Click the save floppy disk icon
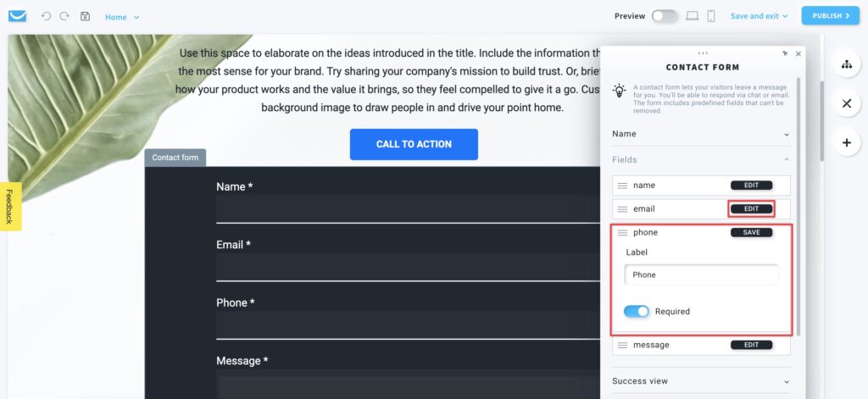868x399 pixels. point(85,17)
